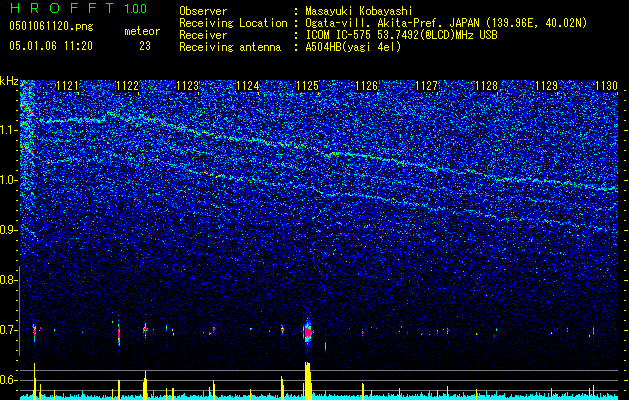Screen dimensions: 629x400
Task: Click the version number 1.0.0
Action: click(x=136, y=8)
